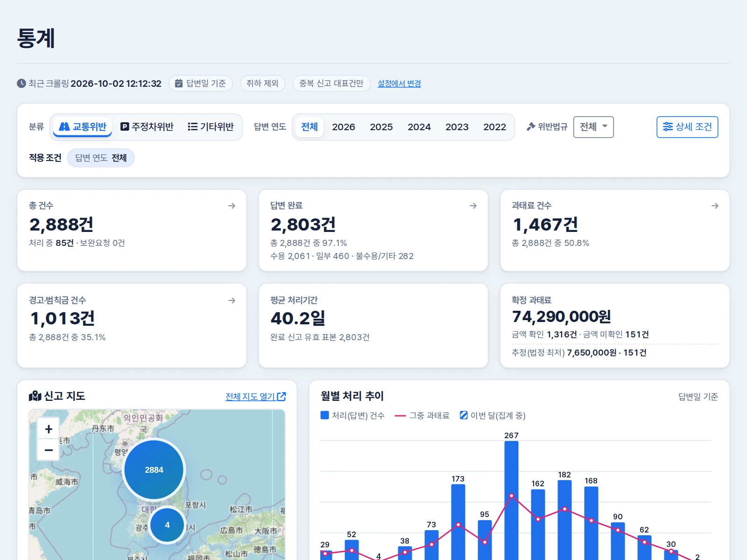Click the gavel icon next to 위반법규

coord(531,126)
